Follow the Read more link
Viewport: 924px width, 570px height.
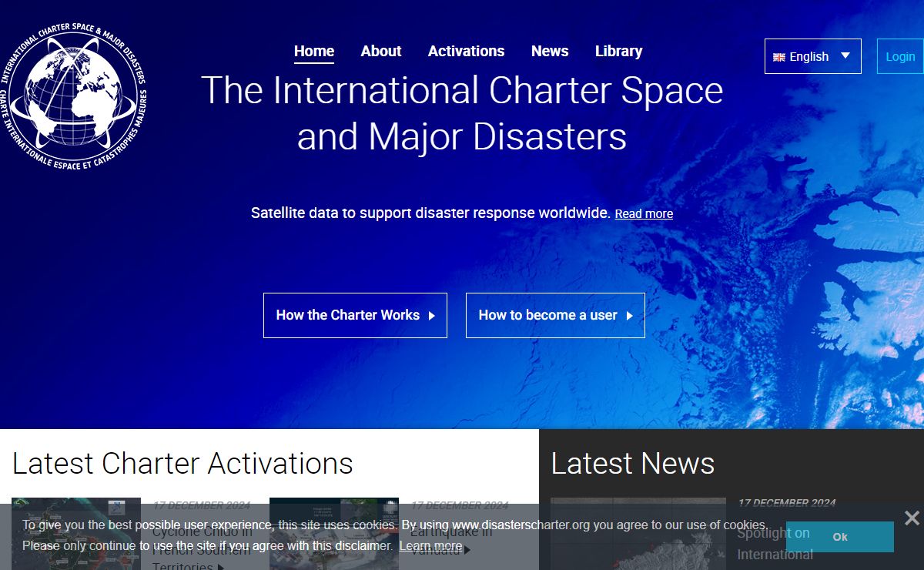644,214
